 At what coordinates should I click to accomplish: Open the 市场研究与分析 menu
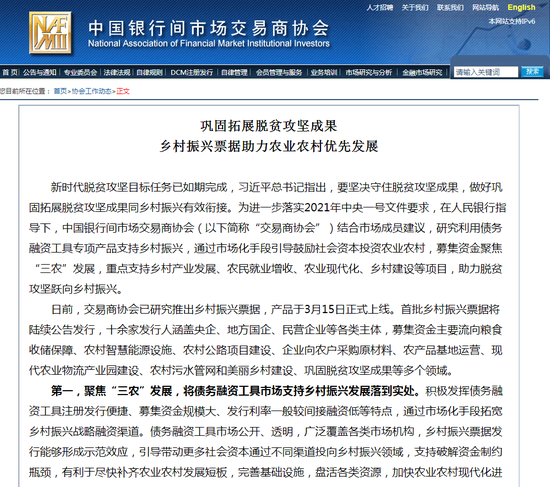point(369,72)
